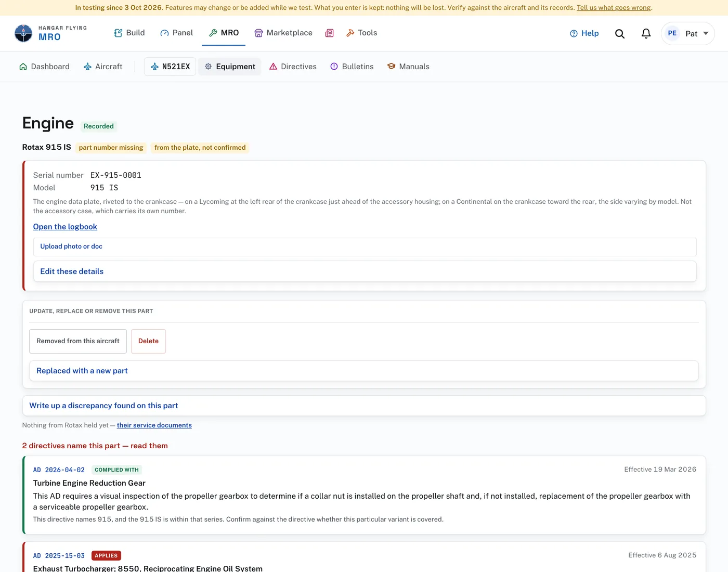Viewport: 728px width, 572px height.
Task: Switch to the Equipment tab
Action: point(230,67)
